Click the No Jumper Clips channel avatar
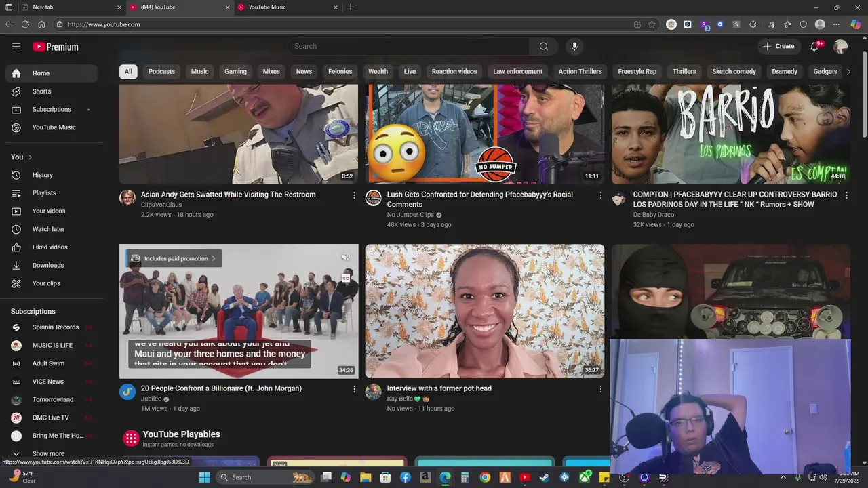Image resolution: width=868 pixels, height=488 pixels. [x=374, y=197]
